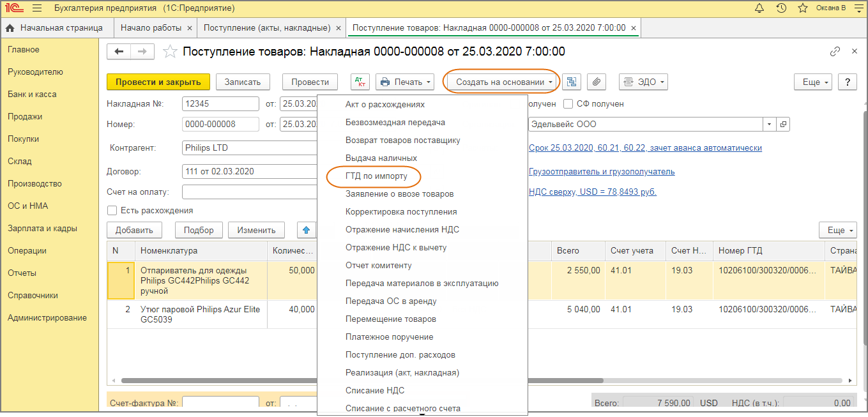
Task: Choose Возврат товаров поставщику
Action: tap(403, 140)
